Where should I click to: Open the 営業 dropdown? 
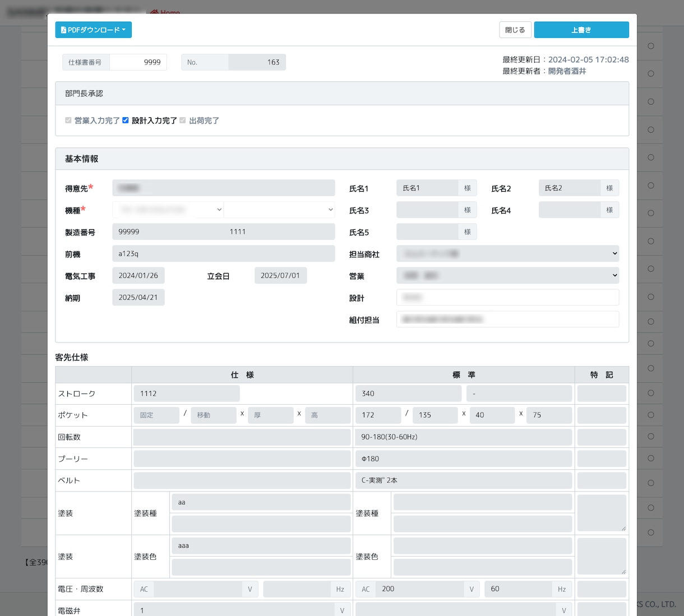pyautogui.click(x=508, y=275)
